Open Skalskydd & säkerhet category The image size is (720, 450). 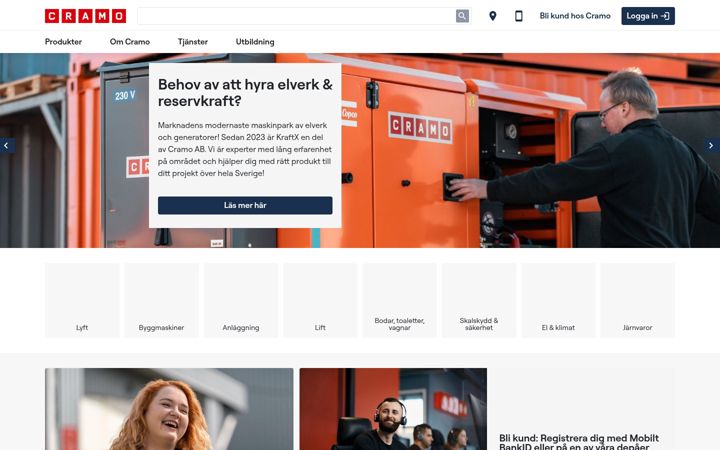[479, 300]
